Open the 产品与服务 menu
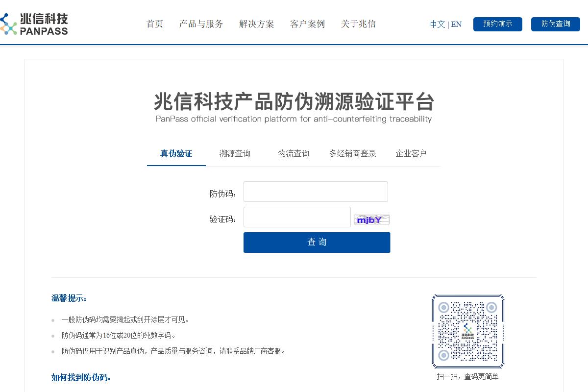 [201, 24]
